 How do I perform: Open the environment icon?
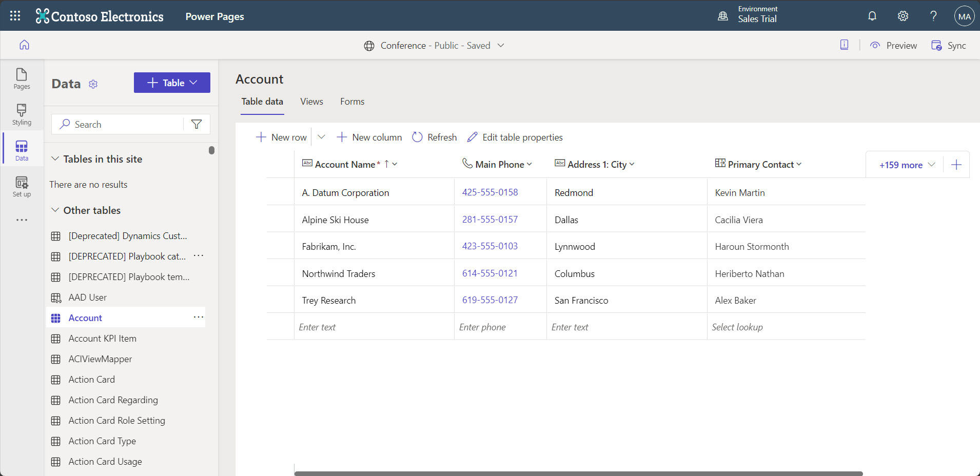[723, 16]
